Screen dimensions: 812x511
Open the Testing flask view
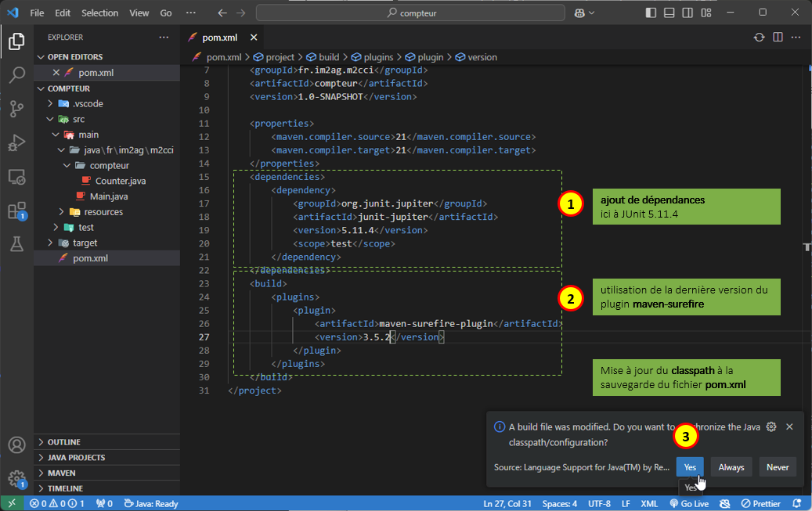tap(16, 244)
